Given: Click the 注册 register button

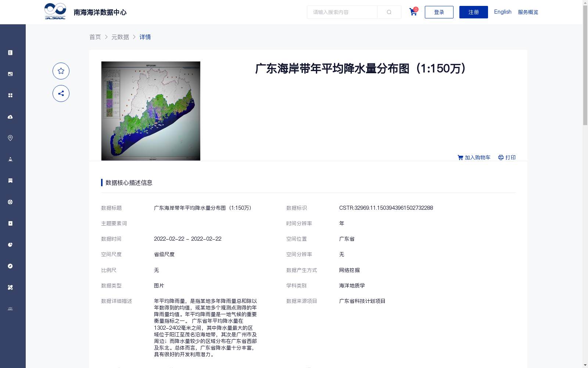Looking at the screenshot, I should point(474,12).
